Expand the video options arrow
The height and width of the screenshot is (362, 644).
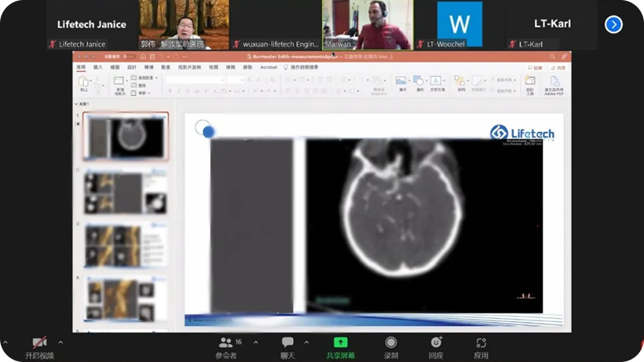coord(60,342)
